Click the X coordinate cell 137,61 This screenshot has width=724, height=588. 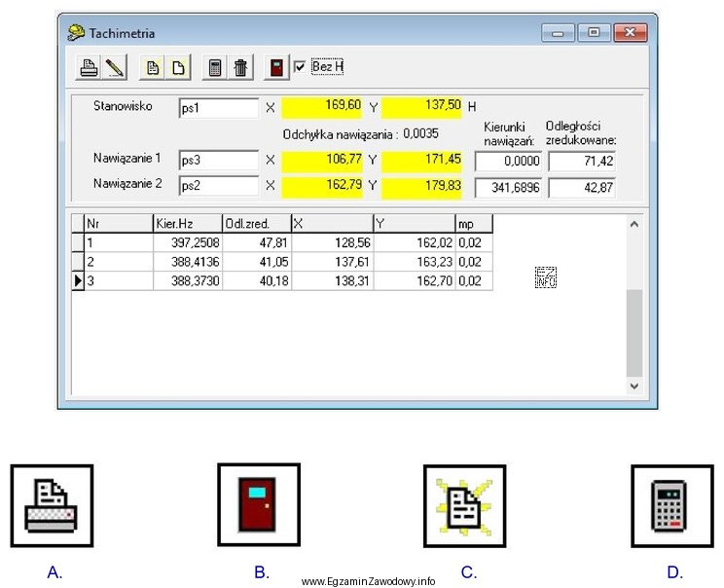click(x=333, y=262)
